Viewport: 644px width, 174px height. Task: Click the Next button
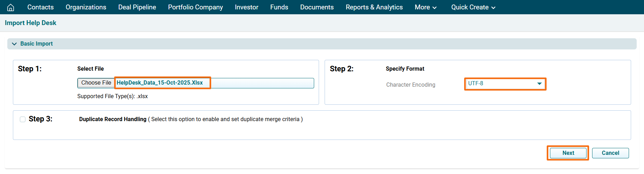pos(568,153)
